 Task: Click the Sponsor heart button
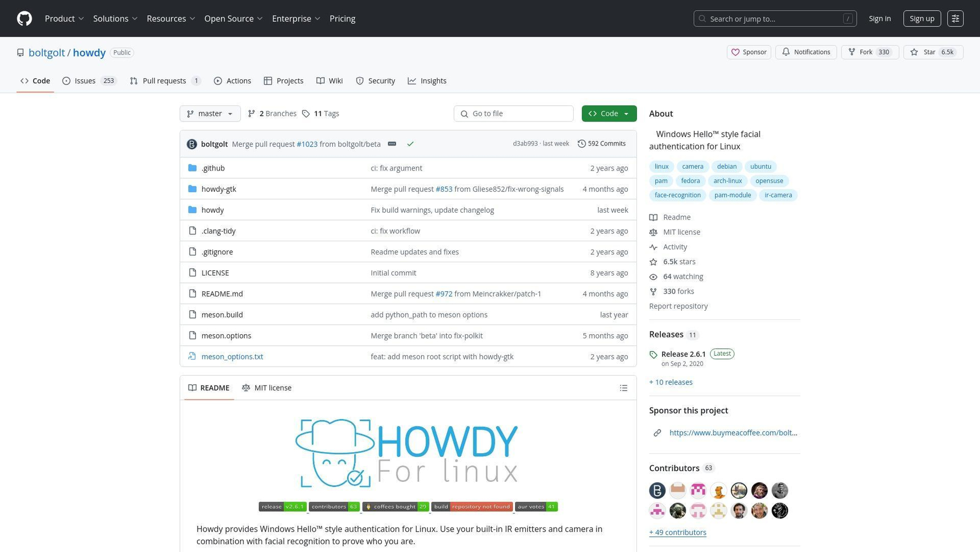pos(749,52)
